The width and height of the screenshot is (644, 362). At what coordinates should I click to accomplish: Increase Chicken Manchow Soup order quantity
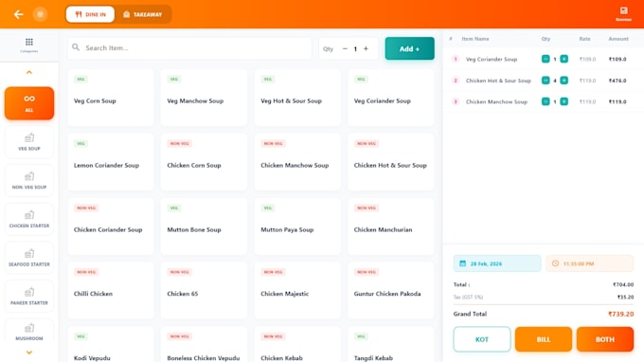click(x=563, y=101)
